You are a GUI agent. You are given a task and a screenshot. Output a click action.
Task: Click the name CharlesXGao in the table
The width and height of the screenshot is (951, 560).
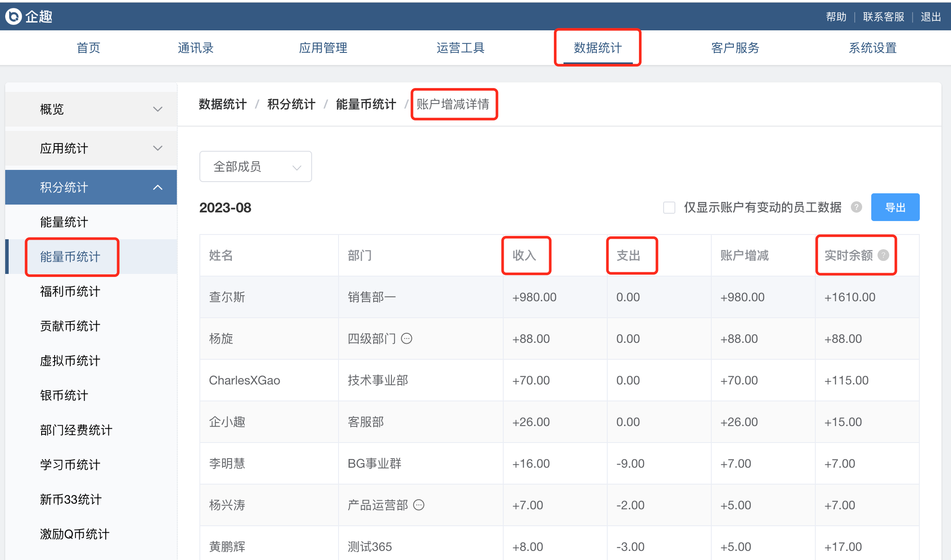pos(244,380)
